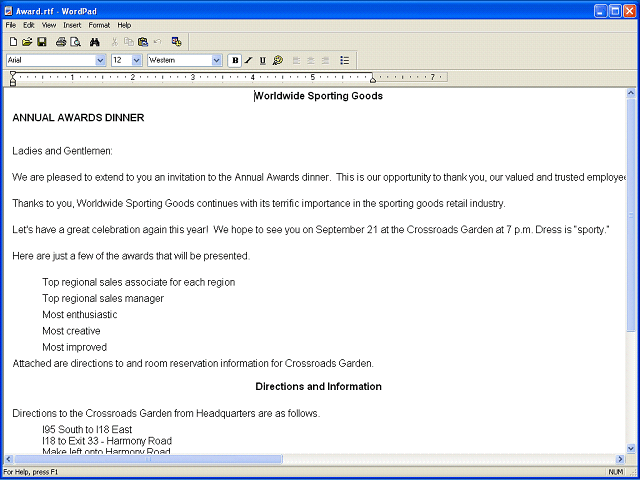
Task: Click the Paste clipboard icon
Action: [x=143, y=42]
